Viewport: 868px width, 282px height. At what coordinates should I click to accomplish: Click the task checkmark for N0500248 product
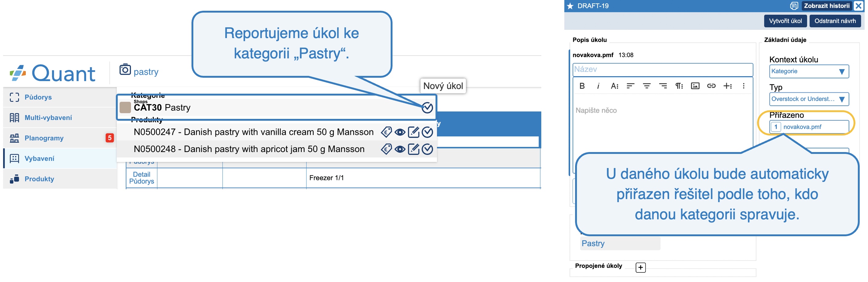427,149
